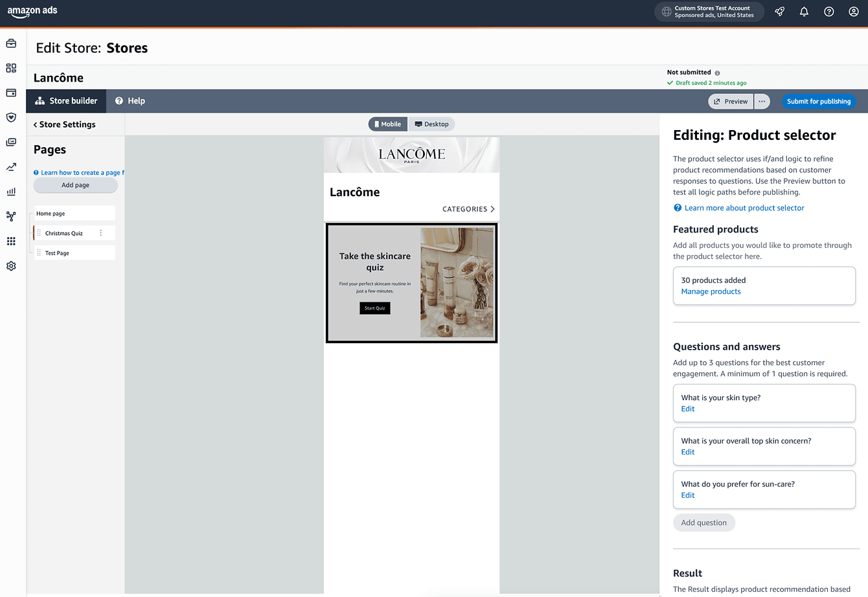This screenshot has width=868, height=597.
Task: Edit the overall top skin concern question
Action: tap(688, 453)
